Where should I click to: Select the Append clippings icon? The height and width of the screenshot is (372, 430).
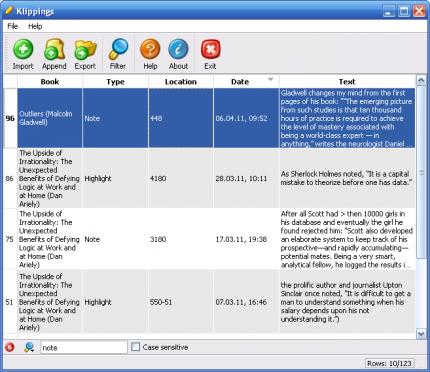coord(54,49)
